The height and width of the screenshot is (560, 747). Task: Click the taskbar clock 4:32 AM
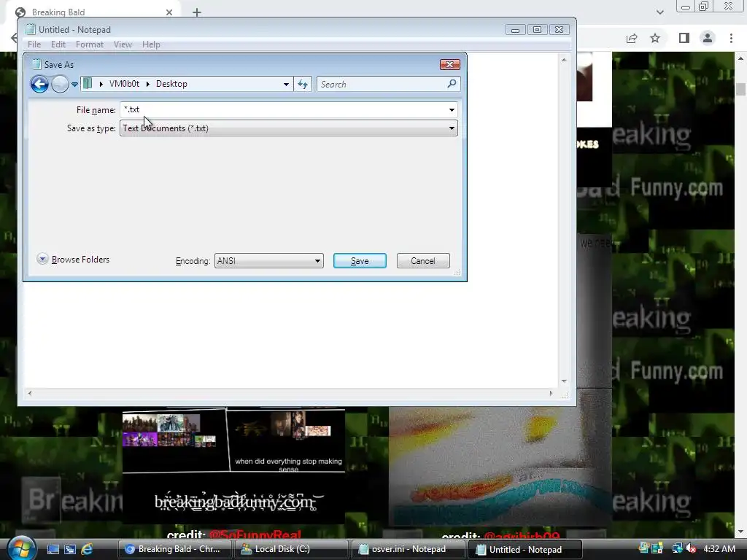[719, 548]
